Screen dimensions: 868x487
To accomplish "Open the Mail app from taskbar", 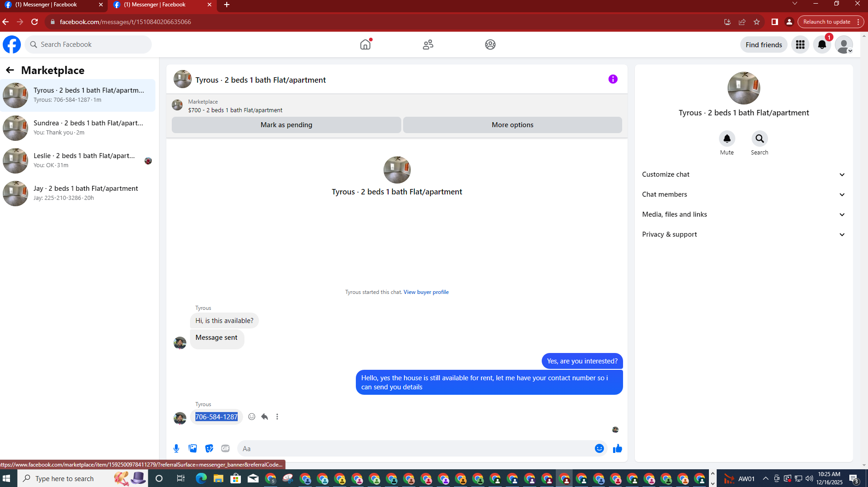I will coord(253,478).
